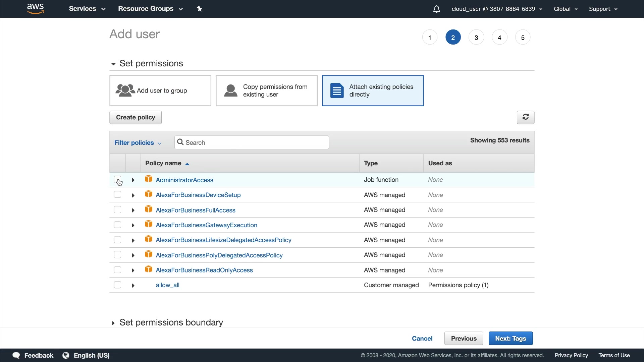Viewport: 644px width, 362px height.
Task: Expand the Set permissions boundary section
Action: click(x=113, y=323)
